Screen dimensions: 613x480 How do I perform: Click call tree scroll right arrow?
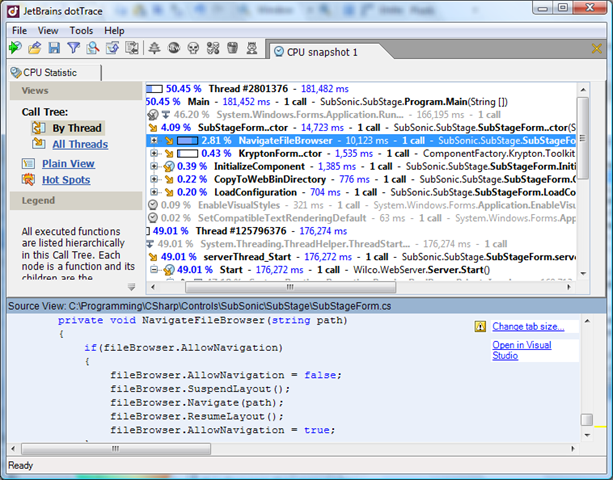coord(569,287)
